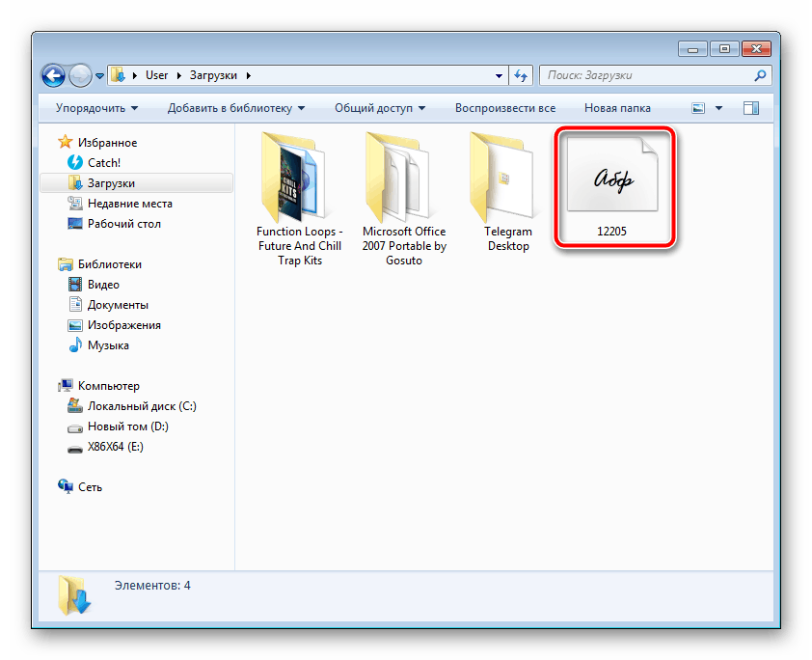
Task: Open Изображения library in sidebar
Action: pos(123,325)
